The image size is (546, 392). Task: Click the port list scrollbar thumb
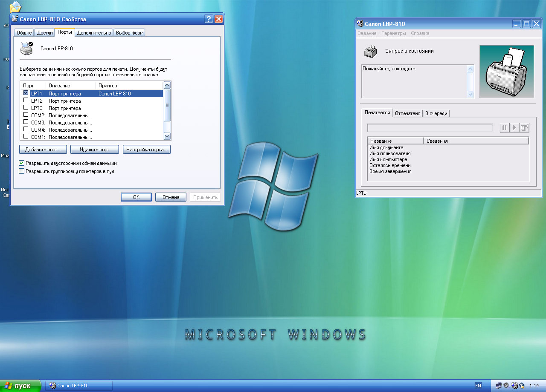point(167,105)
